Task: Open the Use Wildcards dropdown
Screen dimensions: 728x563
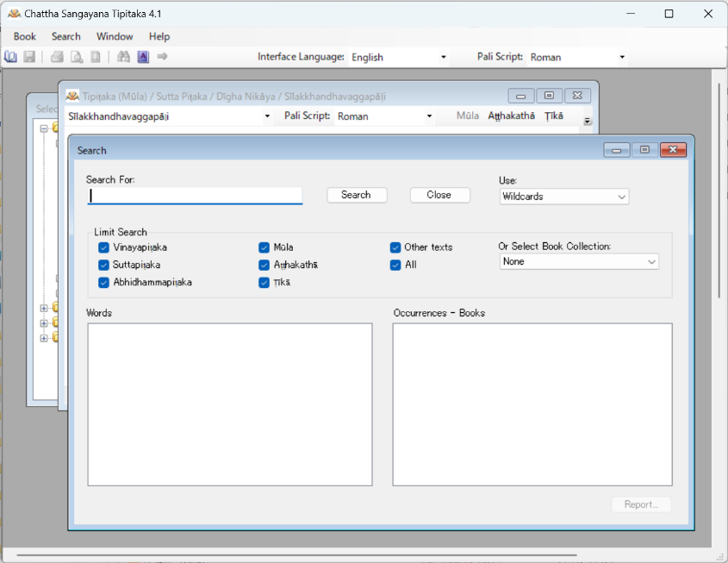Action: coord(564,197)
